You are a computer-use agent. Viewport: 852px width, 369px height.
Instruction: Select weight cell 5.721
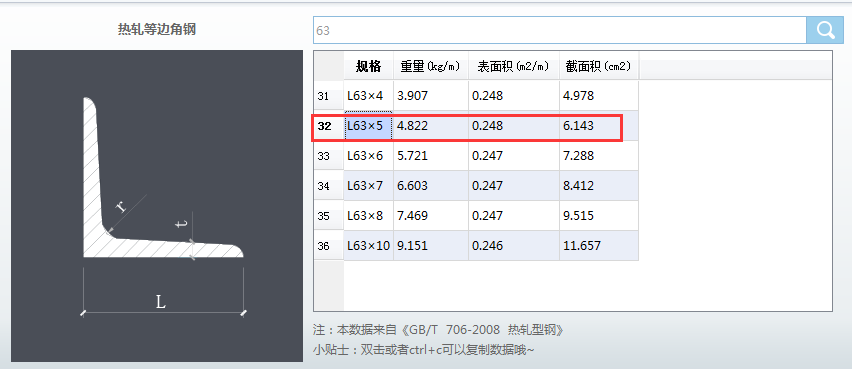click(431, 156)
